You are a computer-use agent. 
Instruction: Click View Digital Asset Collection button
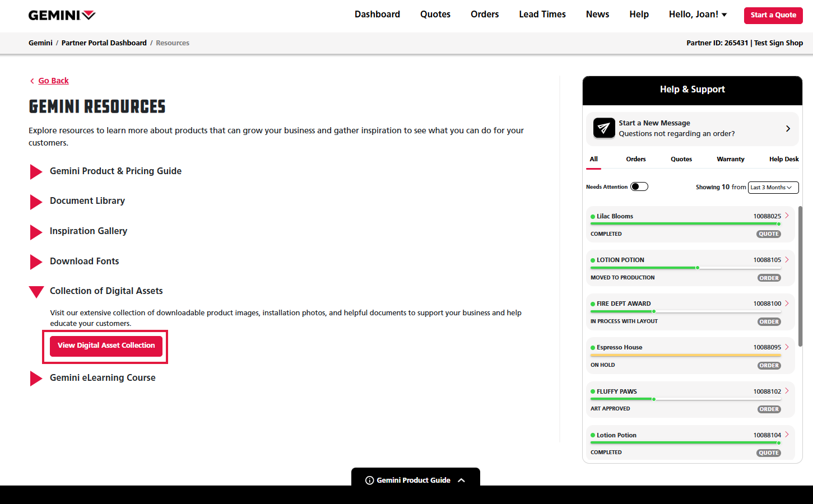[x=106, y=346]
